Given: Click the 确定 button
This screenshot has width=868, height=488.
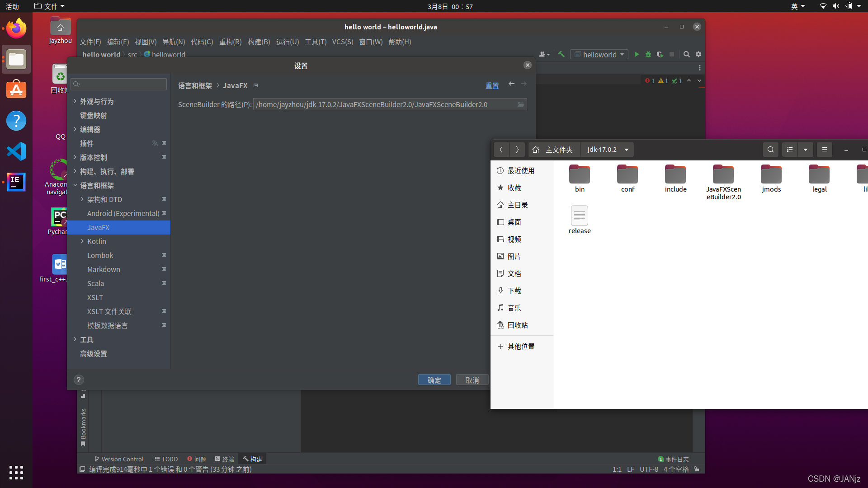Looking at the screenshot, I should (434, 380).
